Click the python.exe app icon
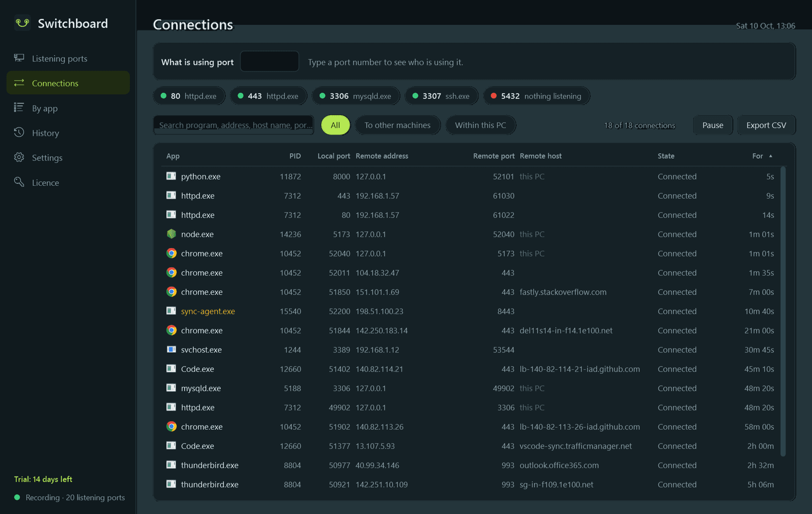Viewport: 812px width, 514px height. 171,176
